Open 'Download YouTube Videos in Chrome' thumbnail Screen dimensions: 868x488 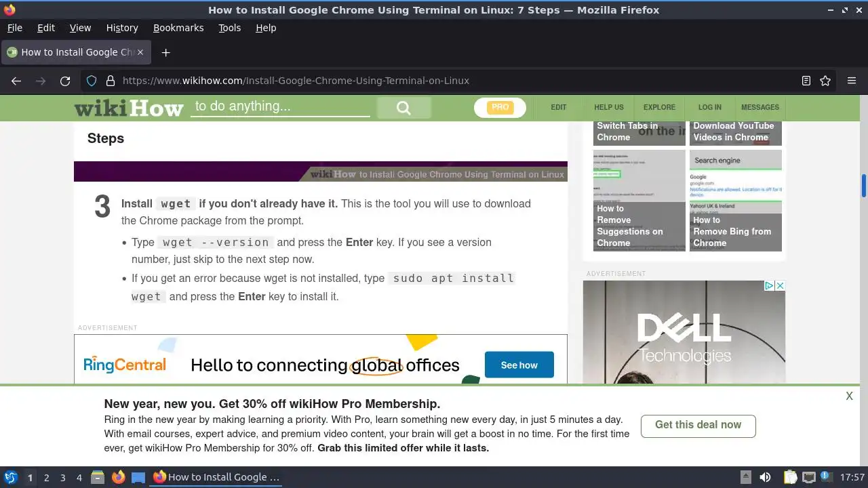coord(736,133)
